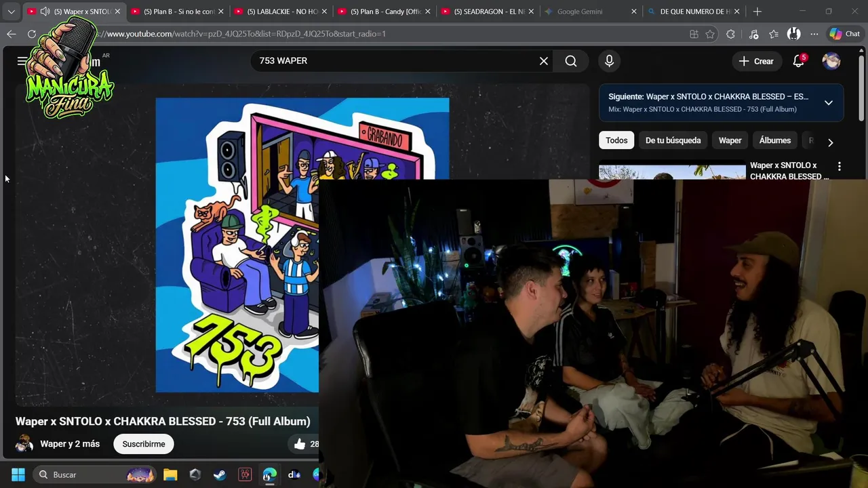This screenshot has width=868, height=488.
Task: Switch to the SEADRAGON - EL NI tab
Action: coord(489,12)
